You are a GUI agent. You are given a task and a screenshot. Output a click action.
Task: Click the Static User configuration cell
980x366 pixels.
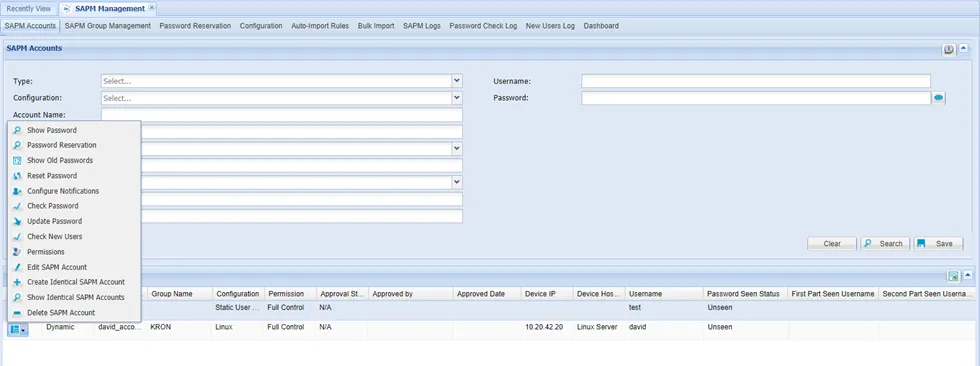coord(238,308)
